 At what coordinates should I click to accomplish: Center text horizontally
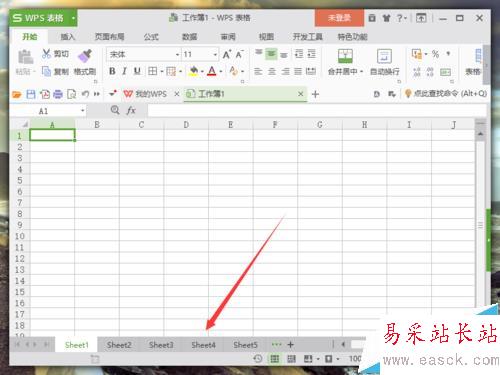(x=272, y=71)
